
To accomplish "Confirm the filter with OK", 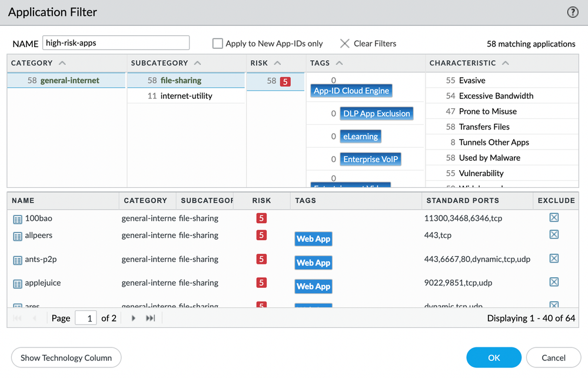I will pos(493,357).
